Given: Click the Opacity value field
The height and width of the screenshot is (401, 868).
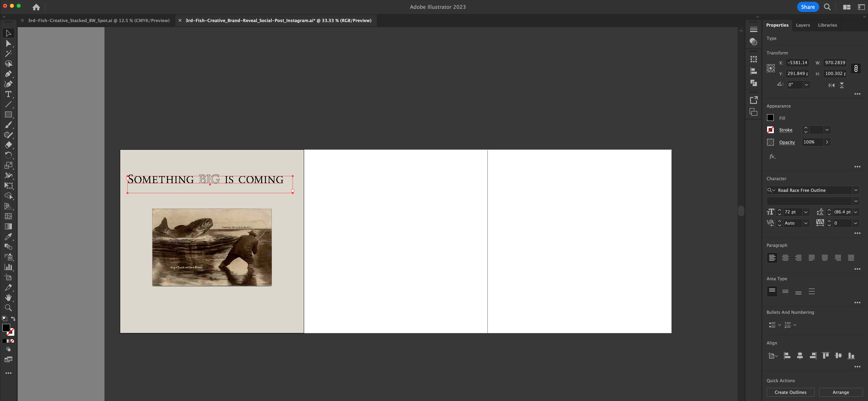Looking at the screenshot, I should click(812, 142).
